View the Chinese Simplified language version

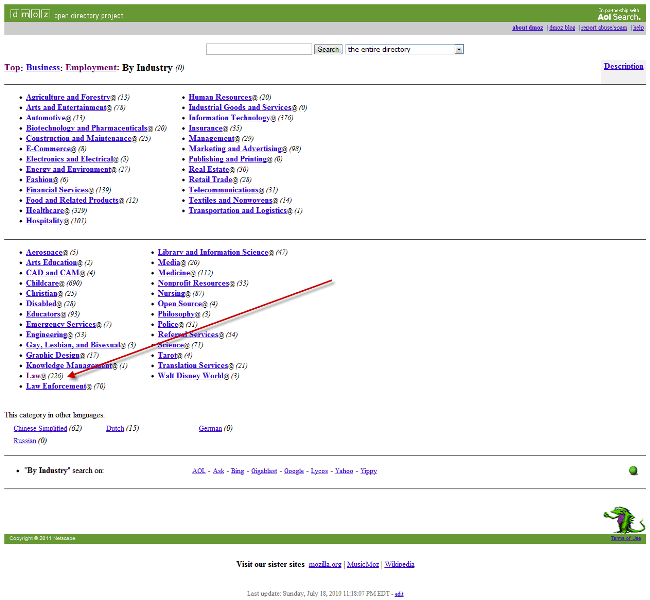[40, 428]
